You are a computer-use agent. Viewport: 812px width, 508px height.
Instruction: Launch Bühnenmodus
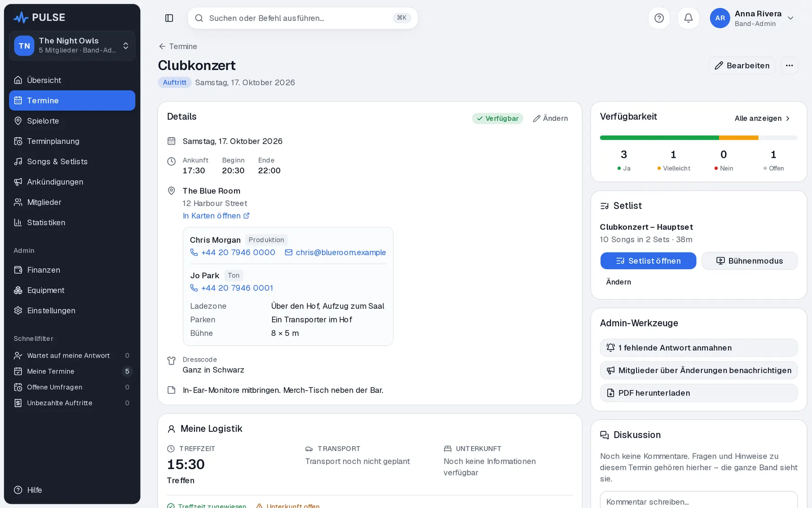(749, 261)
